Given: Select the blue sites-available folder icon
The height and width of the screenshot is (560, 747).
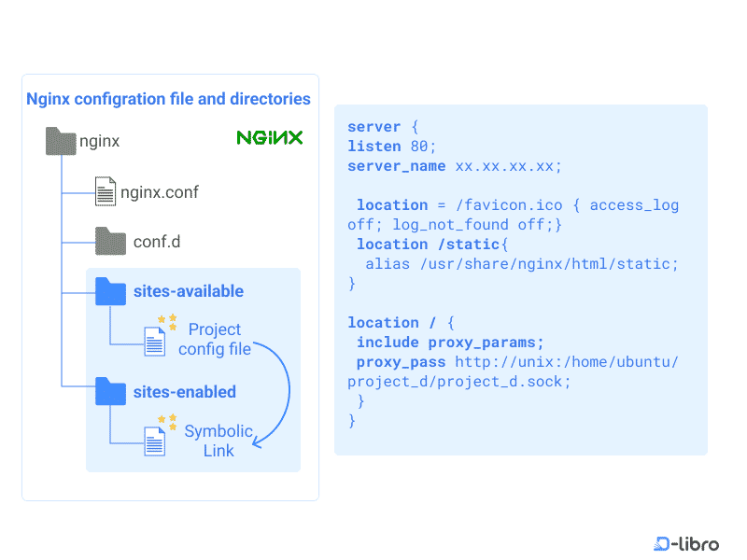Looking at the screenshot, I should point(109,291).
